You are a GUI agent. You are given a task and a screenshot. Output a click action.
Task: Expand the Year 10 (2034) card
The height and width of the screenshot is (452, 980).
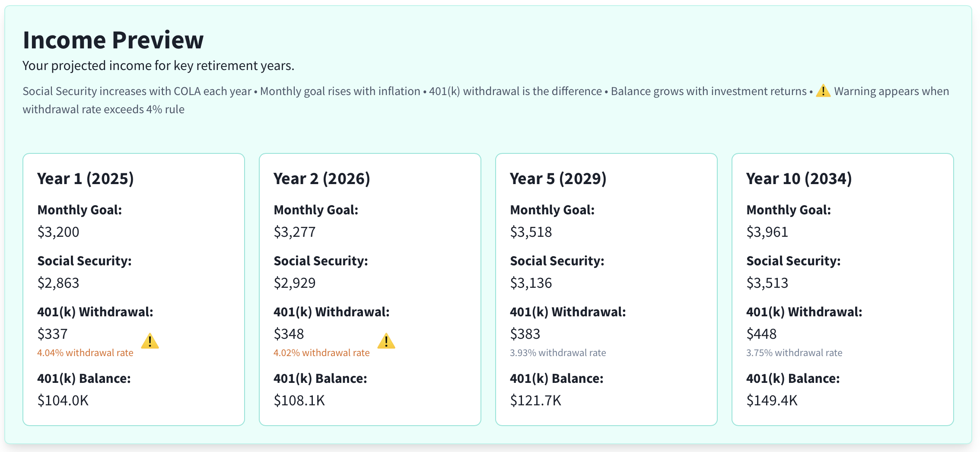842,290
